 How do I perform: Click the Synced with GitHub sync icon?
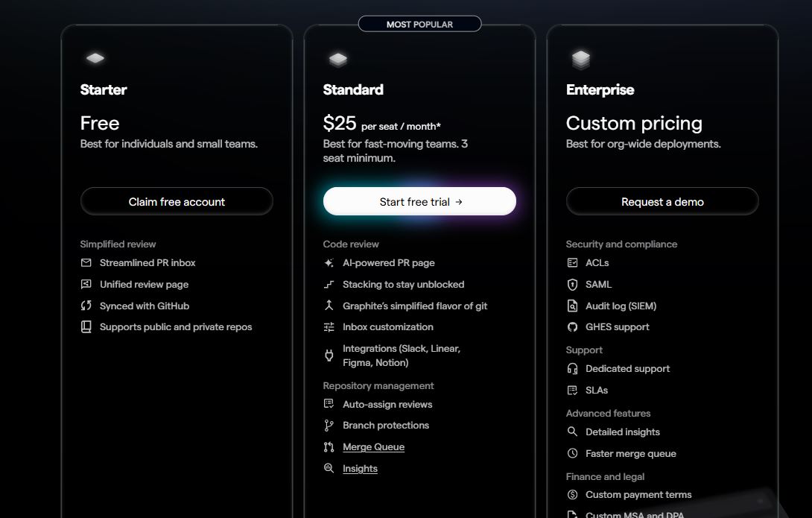[86, 306]
